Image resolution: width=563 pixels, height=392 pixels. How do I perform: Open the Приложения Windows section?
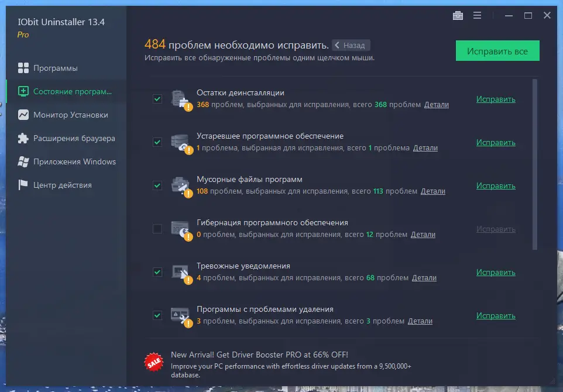click(66, 161)
